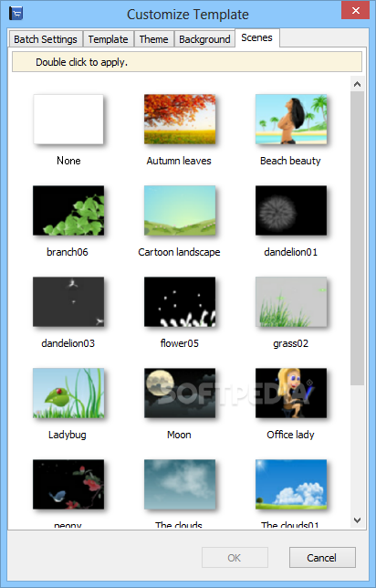
Task: Click the 'Cartoon landscape' label
Action: point(179,252)
